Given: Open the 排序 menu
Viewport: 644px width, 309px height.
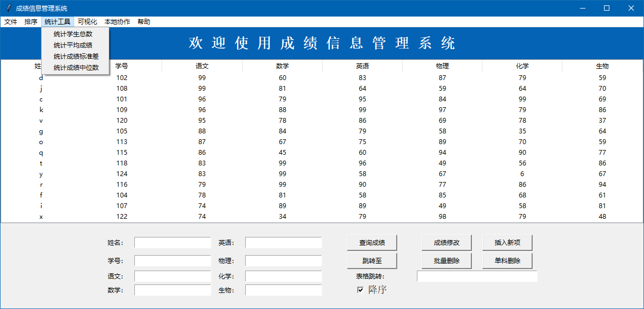Looking at the screenshot, I should pos(31,22).
